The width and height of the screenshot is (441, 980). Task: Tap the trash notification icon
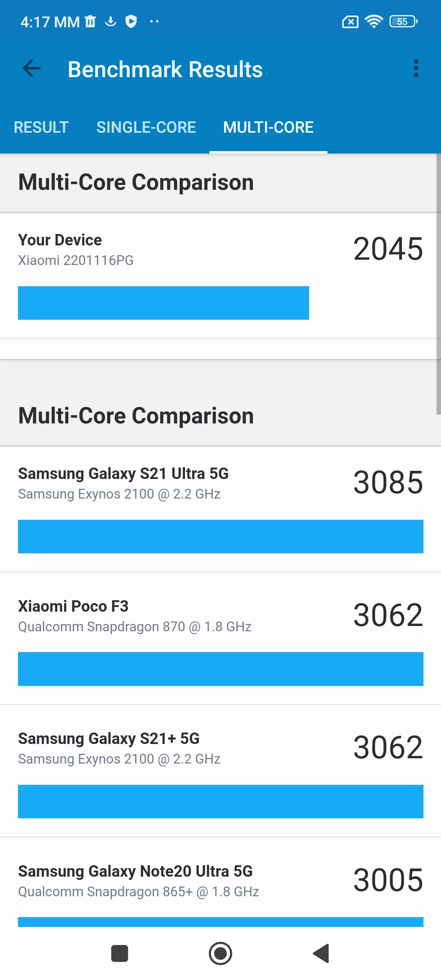[x=90, y=21]
